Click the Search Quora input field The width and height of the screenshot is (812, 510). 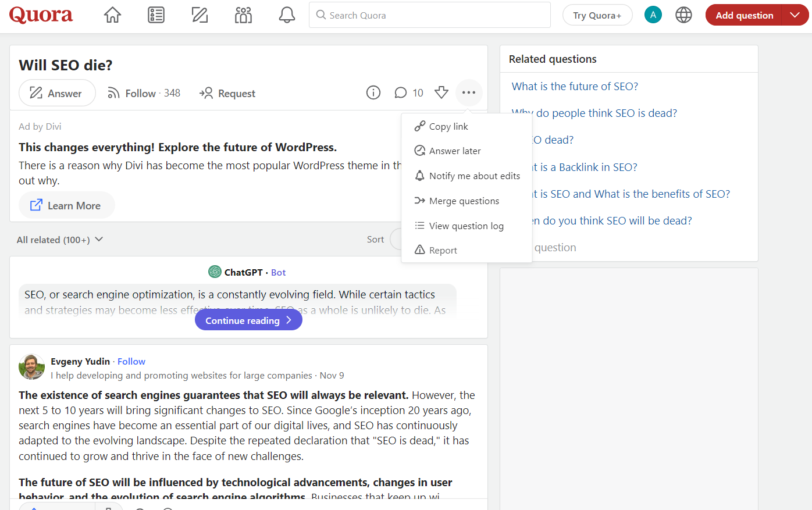429,15
